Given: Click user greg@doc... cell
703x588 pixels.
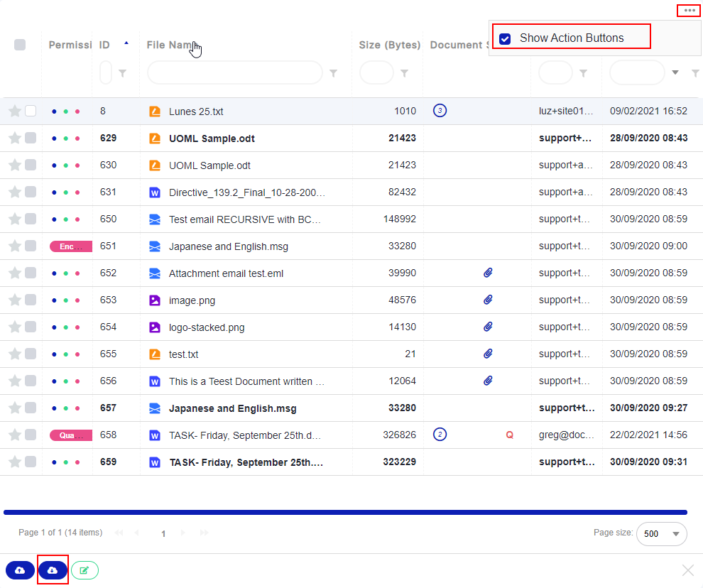Looking at the screenshot, I should coord(566,435).
